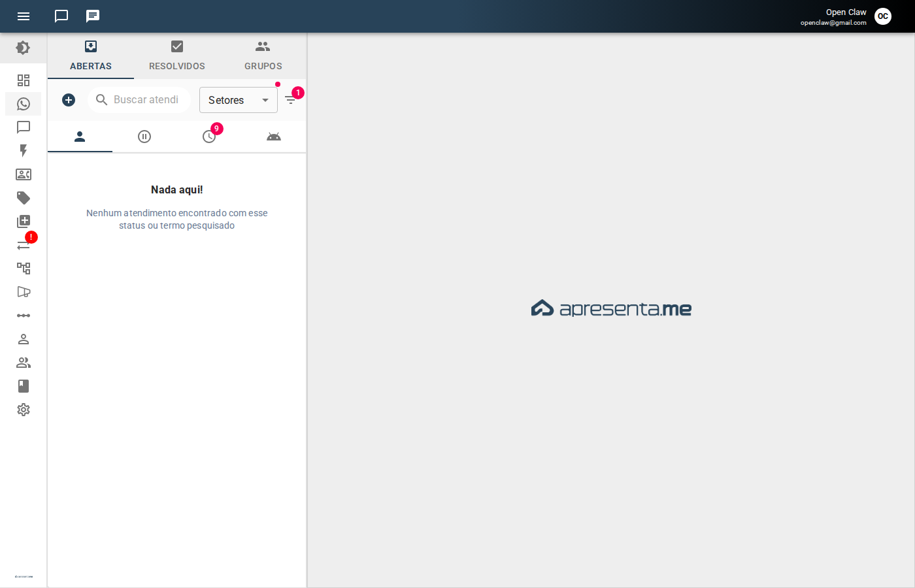915x588 pixels.
Task: Click the lightning bolt quick replies icon
Action: [24, 151]
